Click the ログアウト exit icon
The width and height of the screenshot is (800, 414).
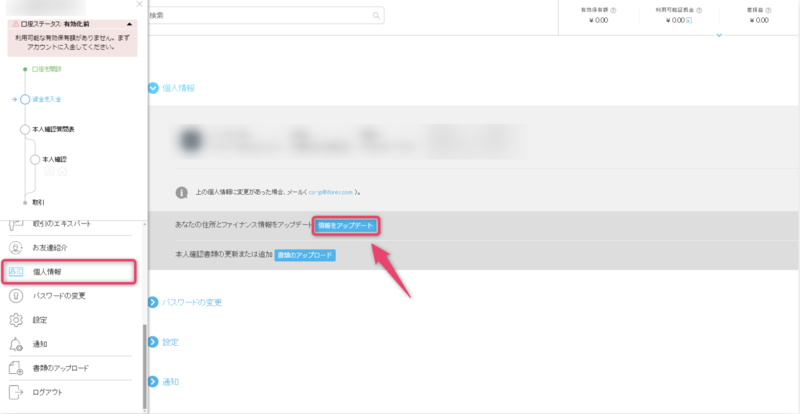pos(16,393)
